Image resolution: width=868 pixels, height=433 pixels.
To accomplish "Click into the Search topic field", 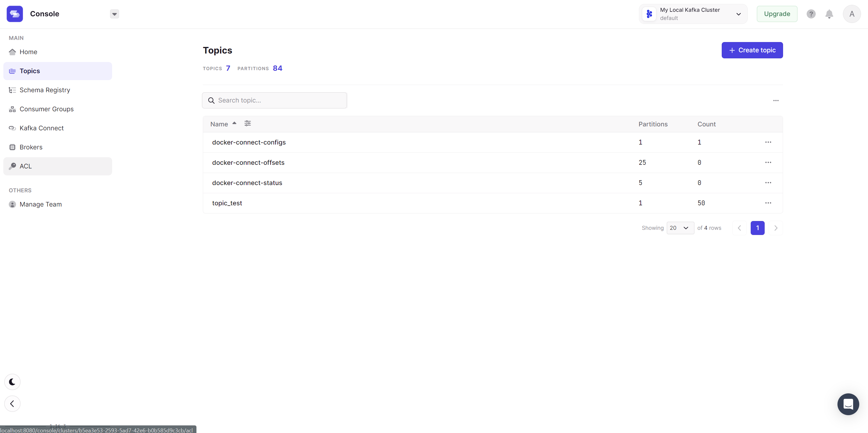I will click(280, 100).
